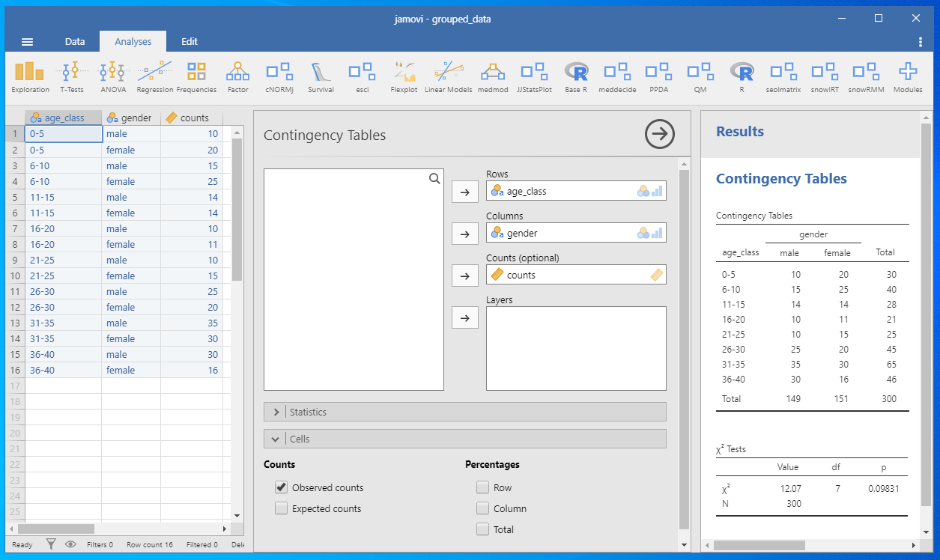Click female gender cell in row 16
Image resolution: width=940 pixels, height=560 pixels.
point(131,370)
